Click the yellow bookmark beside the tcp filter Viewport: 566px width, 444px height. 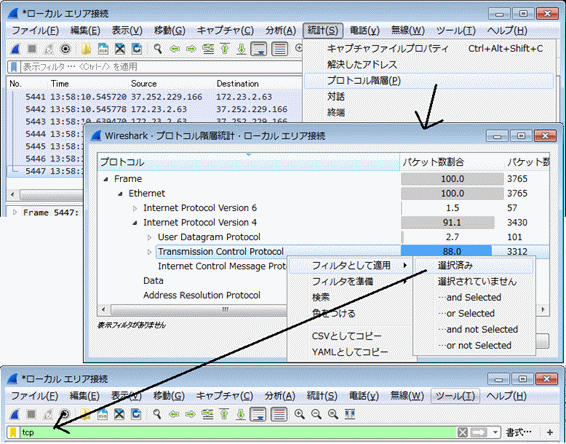(13, 432)
